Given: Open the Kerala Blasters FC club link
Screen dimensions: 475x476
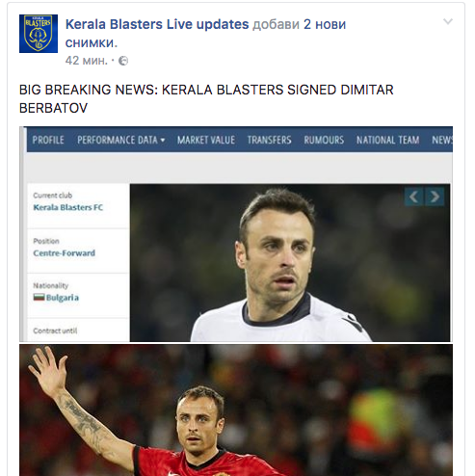Looking at the screenshot, I should click(68, 207).
